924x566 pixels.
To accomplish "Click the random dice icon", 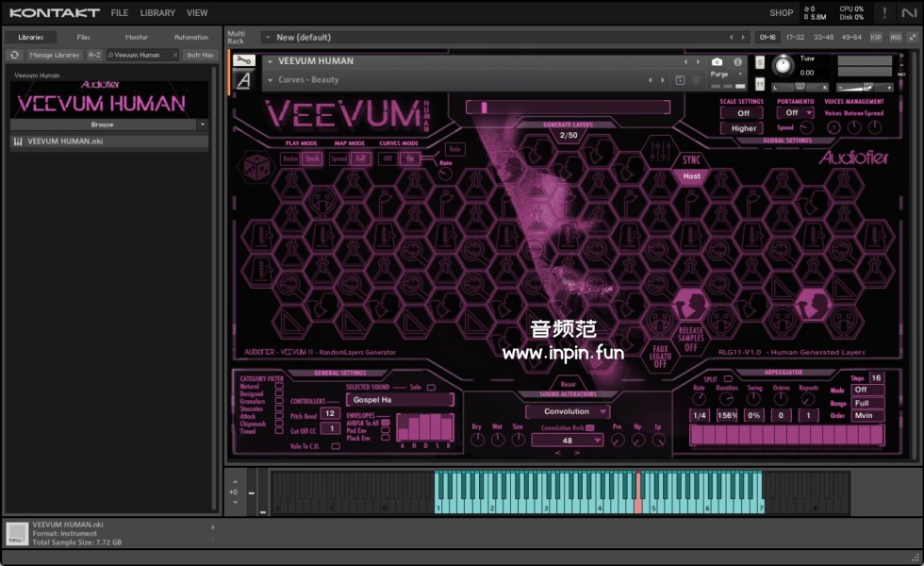I will click(x=256, y=168).
